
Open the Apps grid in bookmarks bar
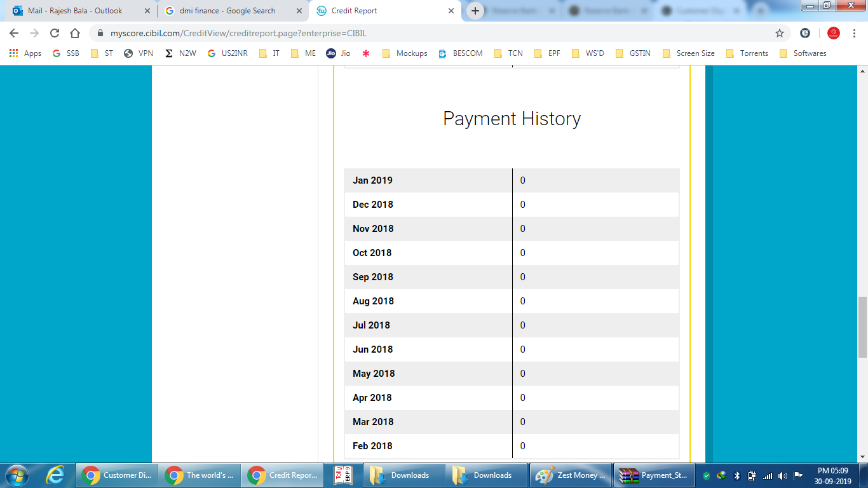(25, 53)
